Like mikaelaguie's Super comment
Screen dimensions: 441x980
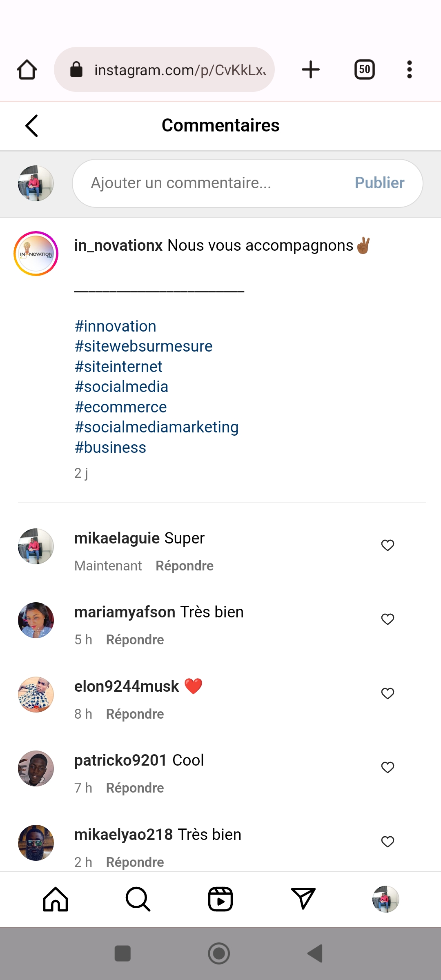click(388, 546)
